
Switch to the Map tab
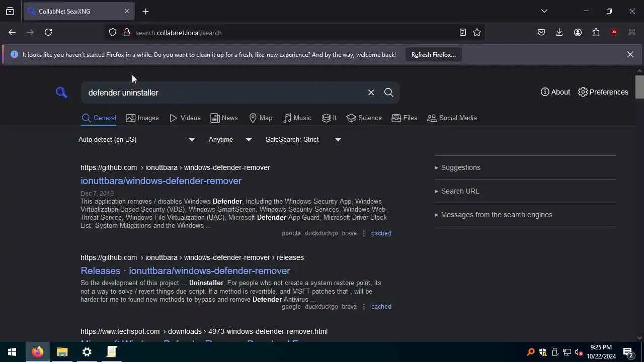point(261,118)
